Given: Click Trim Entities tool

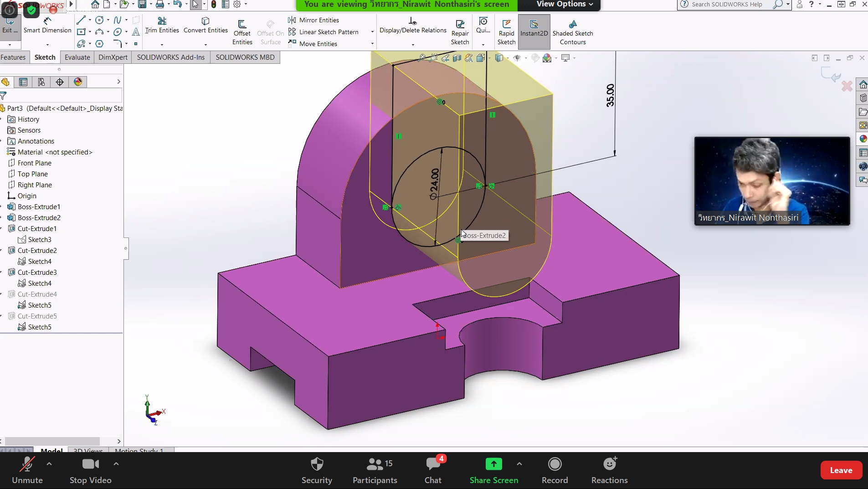Looking at the screenshot, I should [162, 26].
